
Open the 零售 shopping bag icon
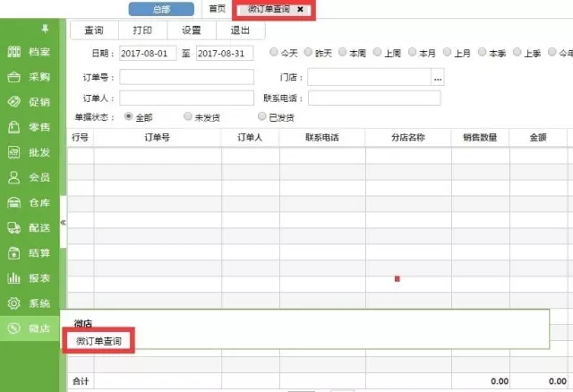14,127
